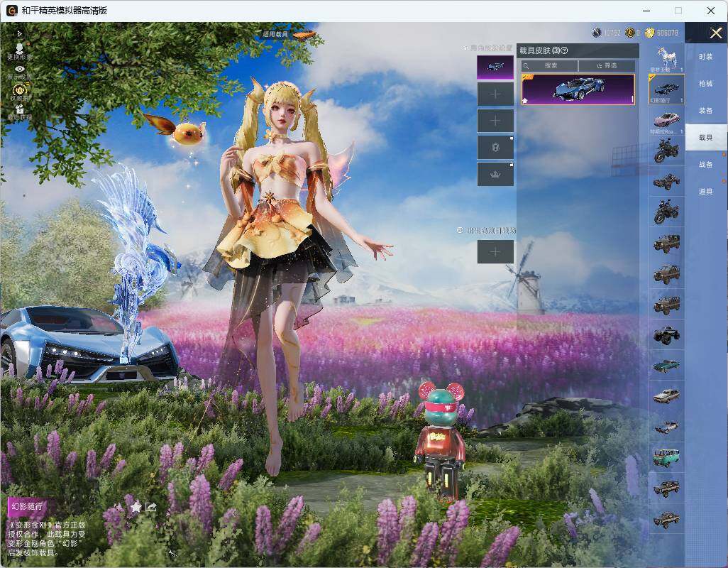Click the 搜索 search field
The height and width of the screenshot is (568, 728).
click(x=549, y=65)
